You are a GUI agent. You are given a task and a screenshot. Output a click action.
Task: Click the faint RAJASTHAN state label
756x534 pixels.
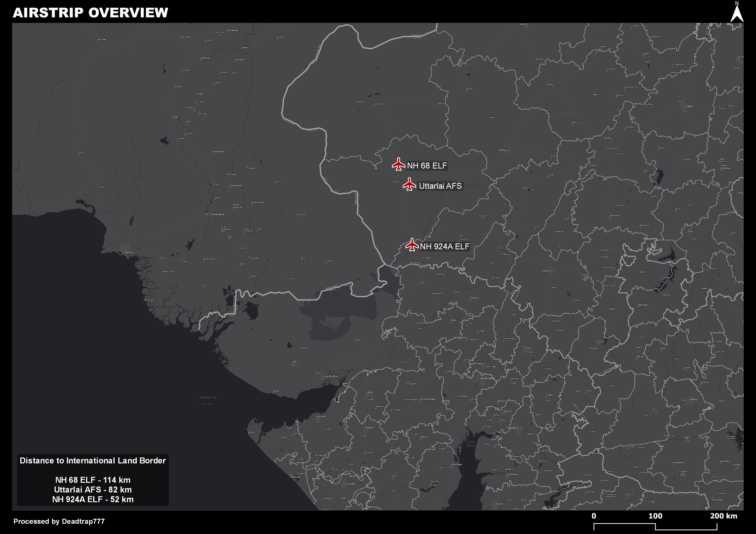pos(568,114)
